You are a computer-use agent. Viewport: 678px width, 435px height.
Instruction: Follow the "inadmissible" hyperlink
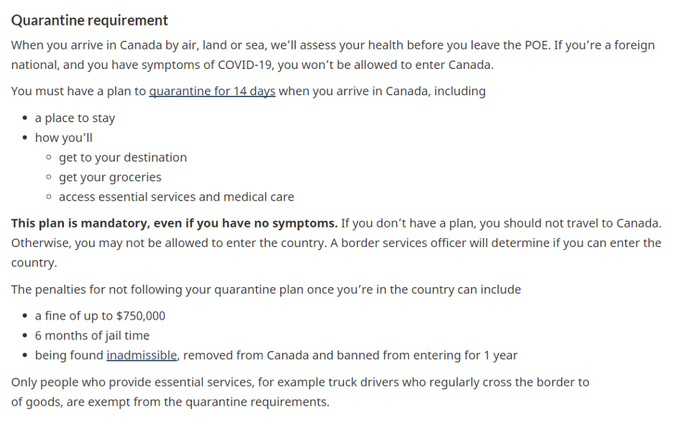click(x=142, y=355)
